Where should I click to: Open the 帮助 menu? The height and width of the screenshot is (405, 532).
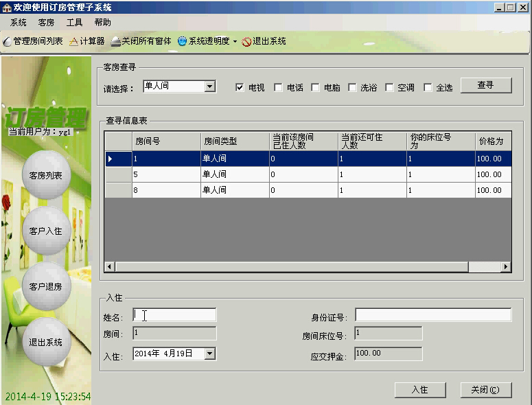click(102, 23)
